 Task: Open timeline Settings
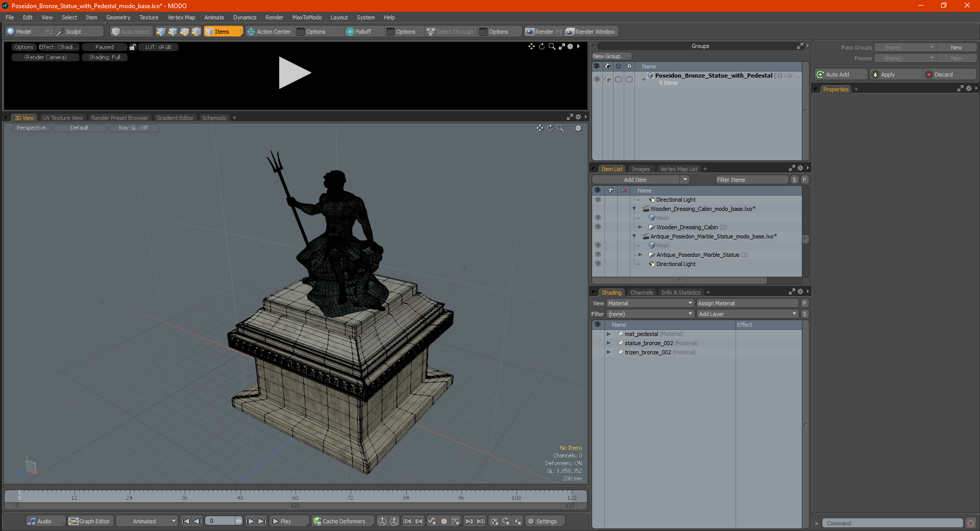tap(545, 521)
